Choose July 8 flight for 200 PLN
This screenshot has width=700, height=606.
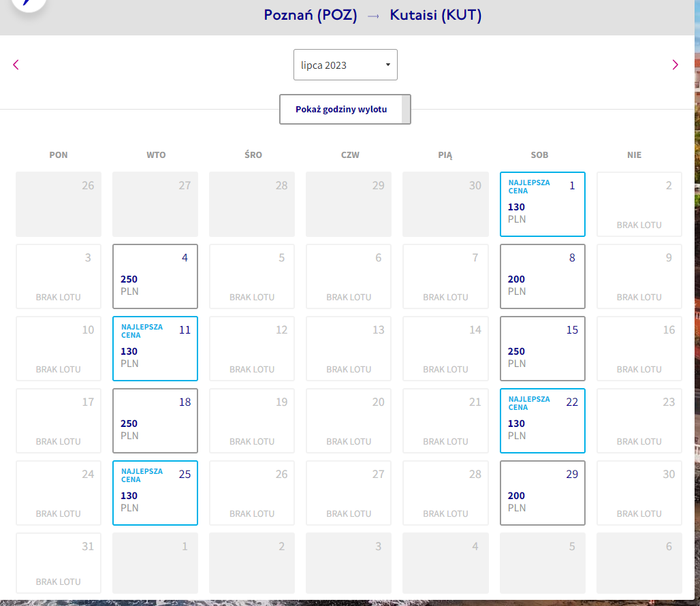543,276
